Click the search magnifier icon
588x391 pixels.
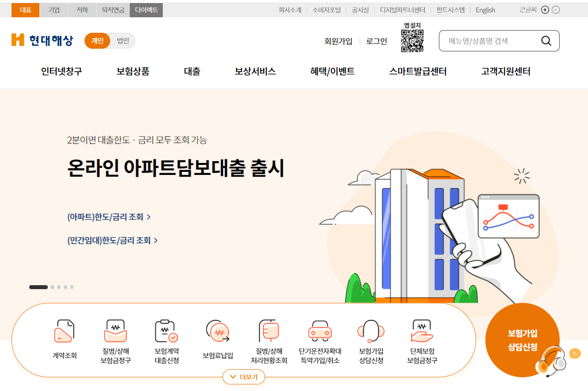coord(546,40)
